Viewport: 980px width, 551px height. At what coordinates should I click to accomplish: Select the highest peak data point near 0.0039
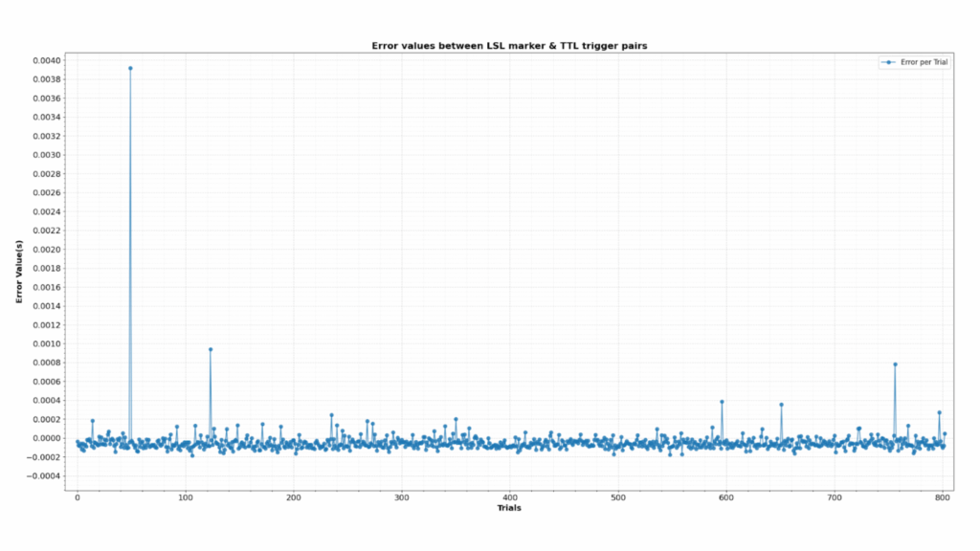[130, 68]
